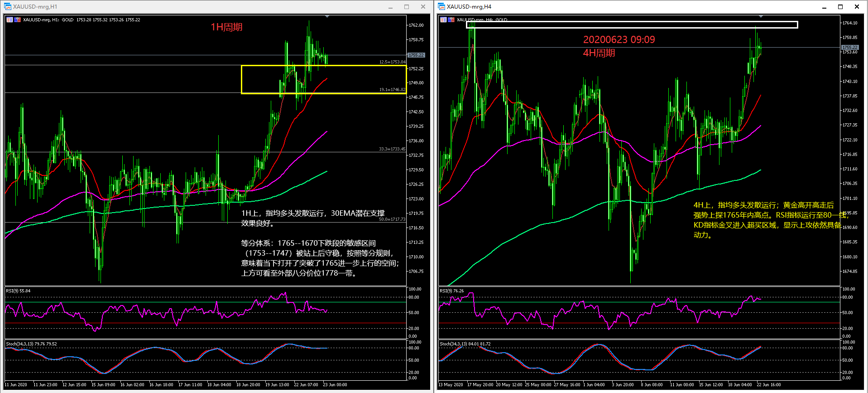The image size is (868, 393).
Task: Click the '50.0=1717.73' Fibonacci level label
Action: 392,219
